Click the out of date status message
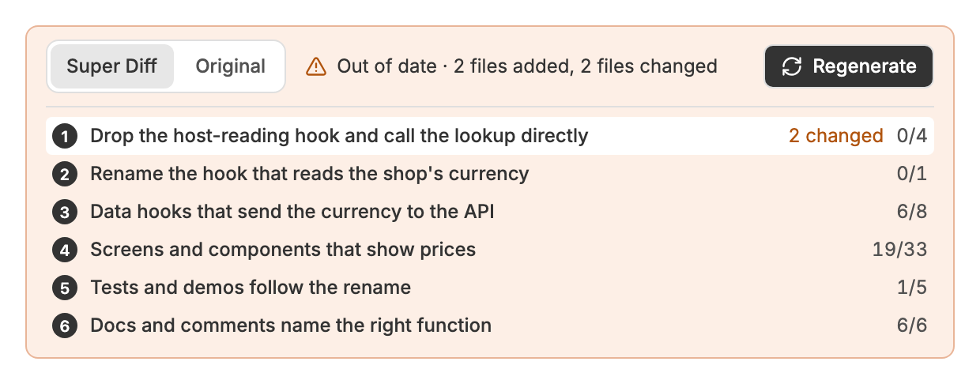 coord(527,66)
